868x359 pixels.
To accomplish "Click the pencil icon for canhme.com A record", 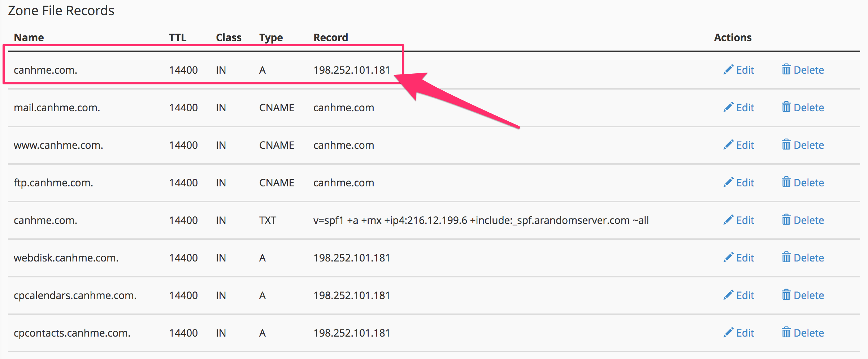I will point(728,70).
